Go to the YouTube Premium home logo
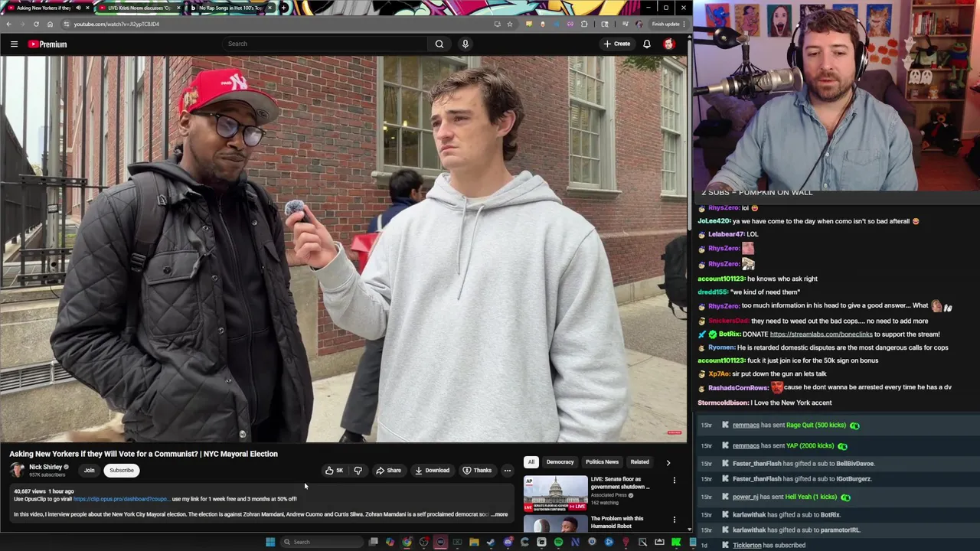The image size is (980, 551). 47,44
